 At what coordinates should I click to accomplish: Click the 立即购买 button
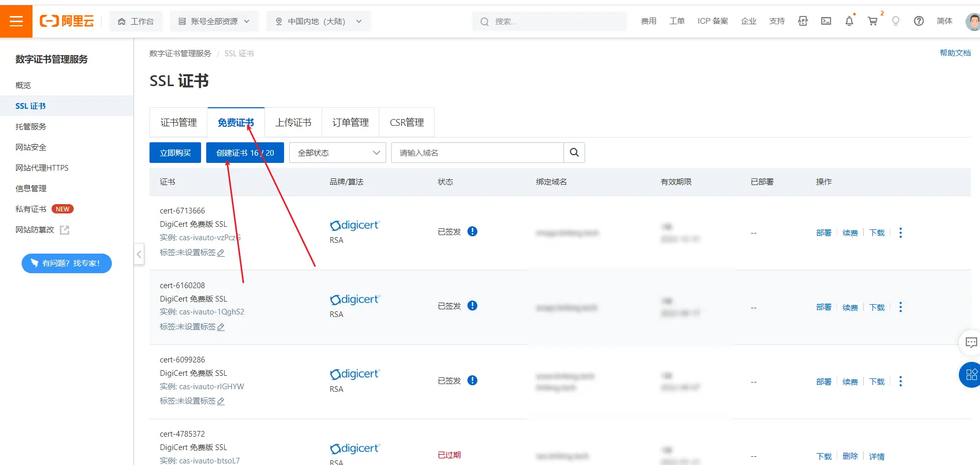175,153
